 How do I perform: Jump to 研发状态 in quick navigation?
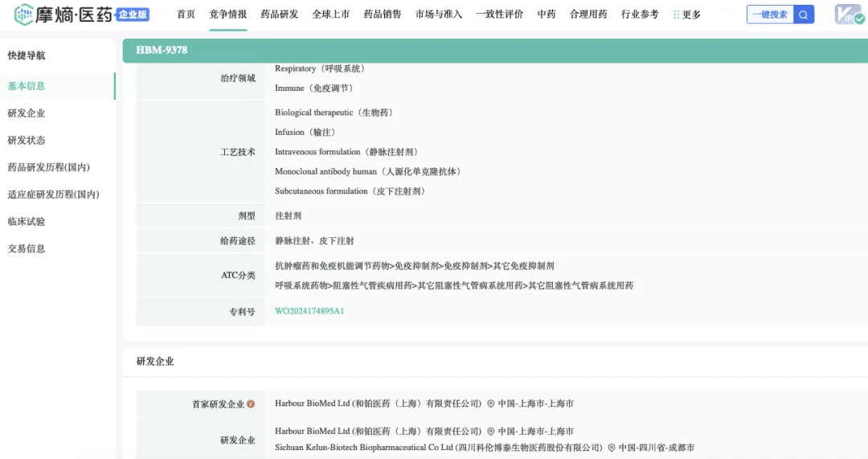(x=27, y=141)
